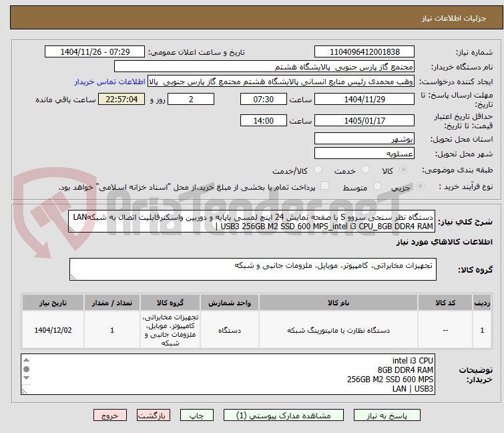504x433 pixels.
Task: Click the پاسخ به نیاز button
Action: tap(387, 416)
